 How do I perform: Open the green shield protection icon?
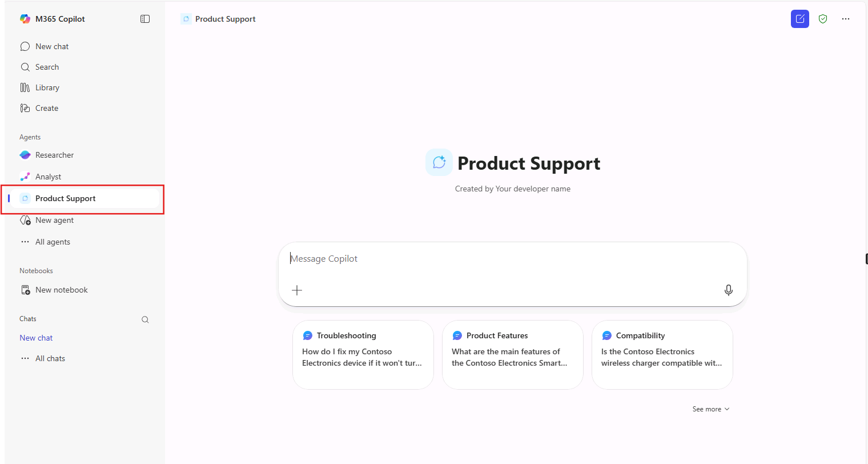tap(823, 19)
